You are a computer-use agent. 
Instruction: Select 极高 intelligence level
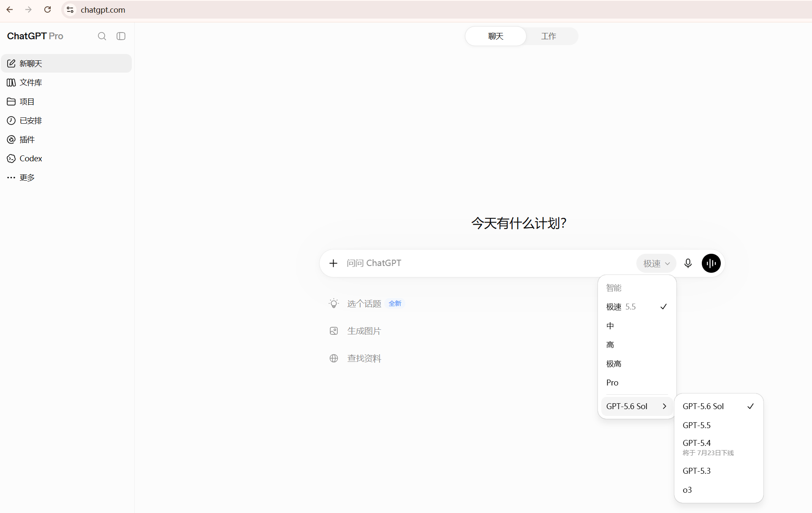click(x=637, y=364)
